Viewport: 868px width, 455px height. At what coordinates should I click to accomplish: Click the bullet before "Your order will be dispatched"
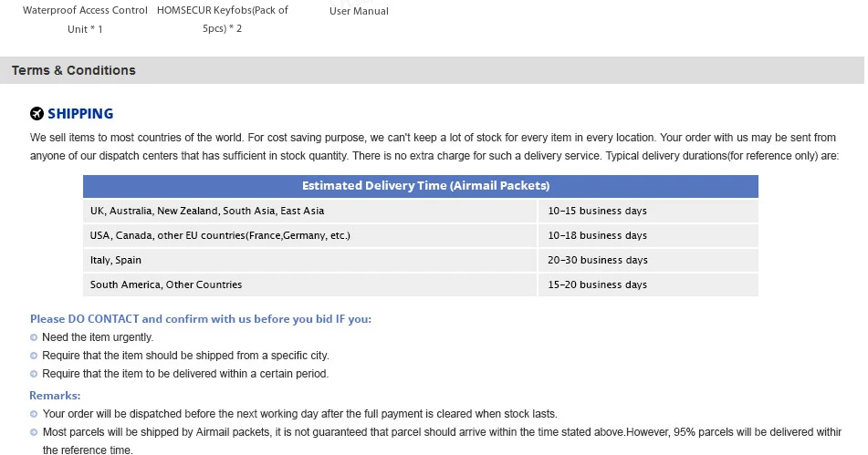click(x=34, y=414)
